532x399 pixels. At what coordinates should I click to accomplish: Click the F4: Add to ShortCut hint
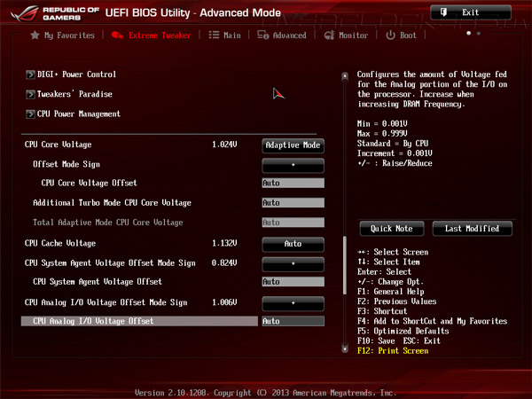point(433,321)
